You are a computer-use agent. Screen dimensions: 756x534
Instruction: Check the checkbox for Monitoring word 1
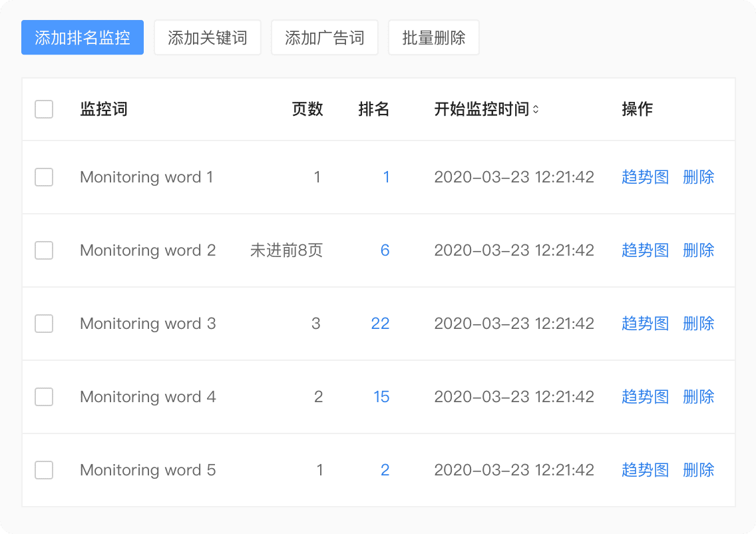pos(44,177)
